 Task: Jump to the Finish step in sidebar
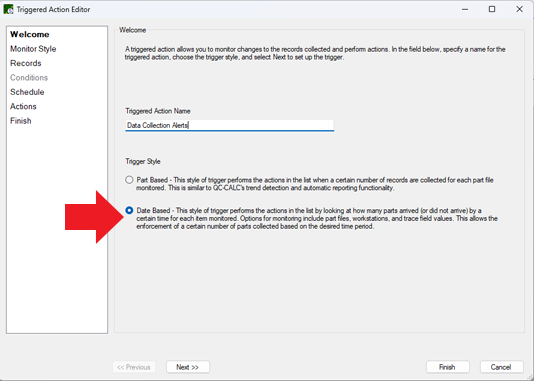[21, 121]
